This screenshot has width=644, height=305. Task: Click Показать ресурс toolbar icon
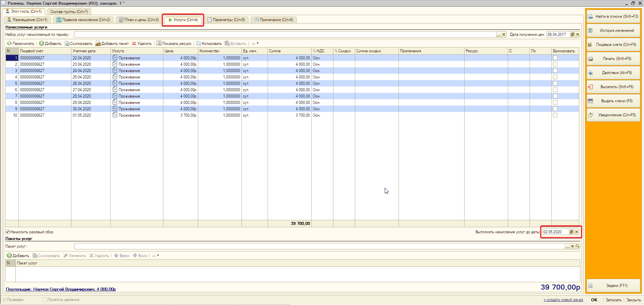coord(159,44)
